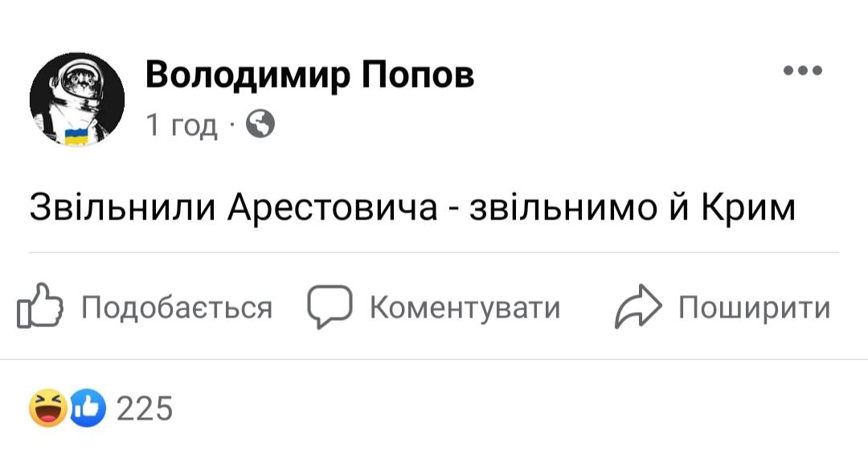
Task: Open the three-dot post options menu
Action: pyautogui.click(x=802, y=72)
